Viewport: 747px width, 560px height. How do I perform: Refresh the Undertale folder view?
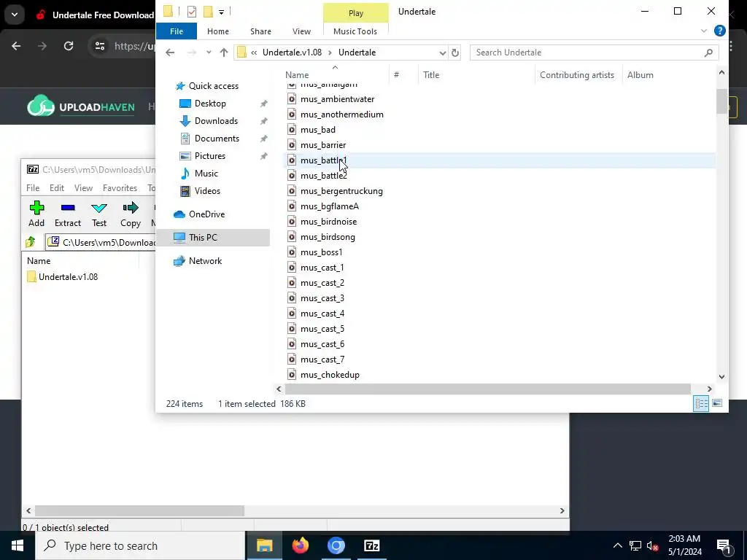pos(455,52)
